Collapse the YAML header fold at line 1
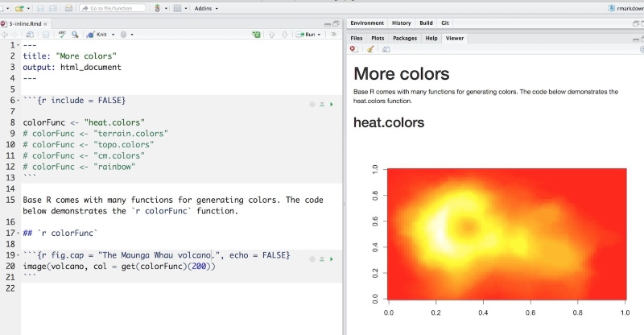The height and width of the screenshot is (335, 644). coord(18,45)
